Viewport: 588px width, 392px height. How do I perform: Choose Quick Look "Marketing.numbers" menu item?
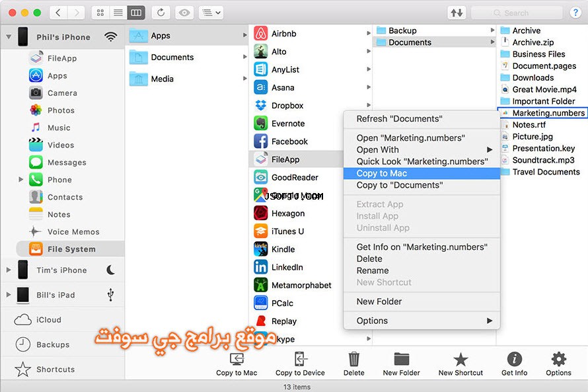pos(422,161)
